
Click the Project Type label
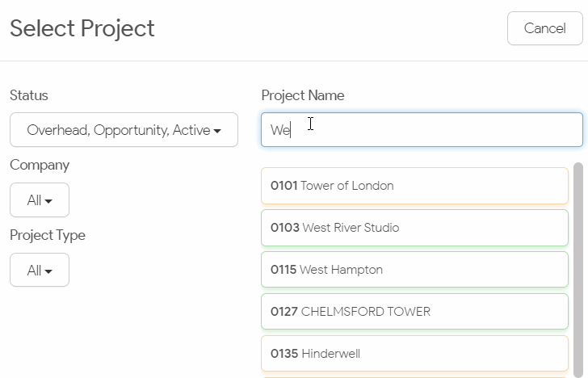click(x=48, y=236)
